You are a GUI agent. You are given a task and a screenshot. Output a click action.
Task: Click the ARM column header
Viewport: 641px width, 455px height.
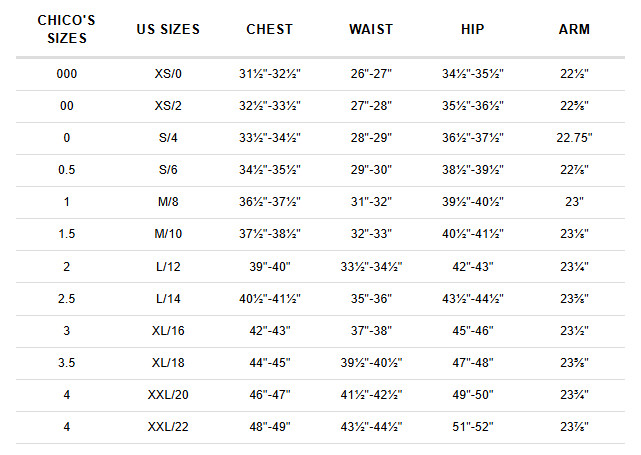(x=574, y=29)
